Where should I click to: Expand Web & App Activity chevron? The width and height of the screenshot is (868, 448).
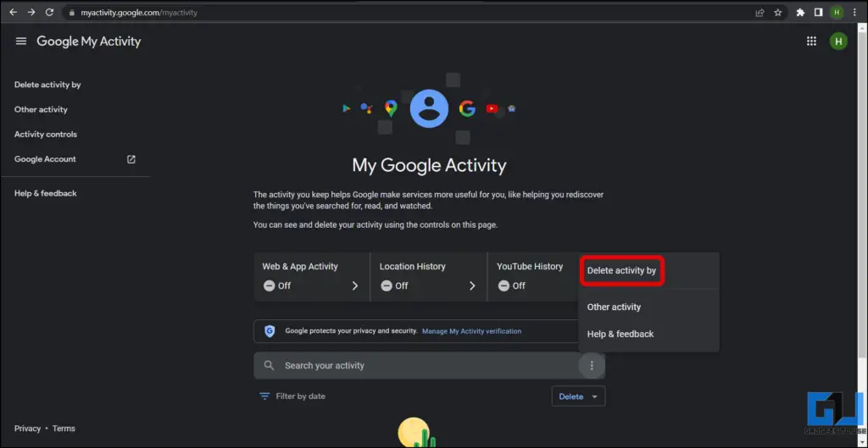(x=355, y=286)
